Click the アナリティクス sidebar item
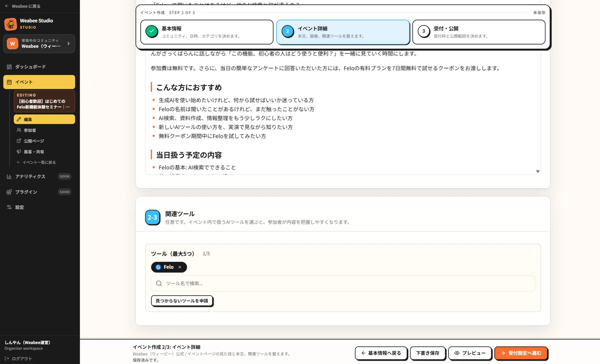This screenshot has height=364, width=600. pyautogui.click(x=39, y=176)
